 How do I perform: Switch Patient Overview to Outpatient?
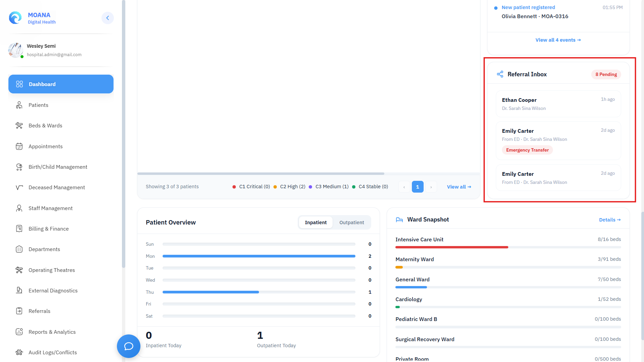click(351, 223)
